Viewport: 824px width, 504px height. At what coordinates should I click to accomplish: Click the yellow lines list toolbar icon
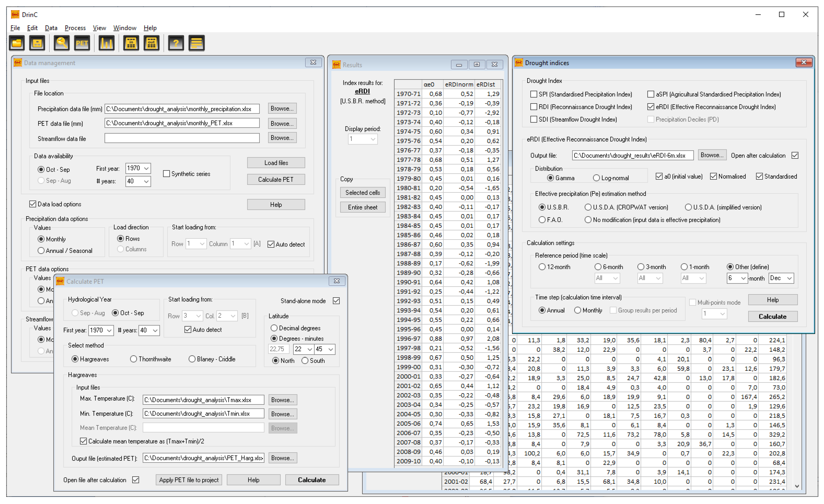tap(197, 43)
